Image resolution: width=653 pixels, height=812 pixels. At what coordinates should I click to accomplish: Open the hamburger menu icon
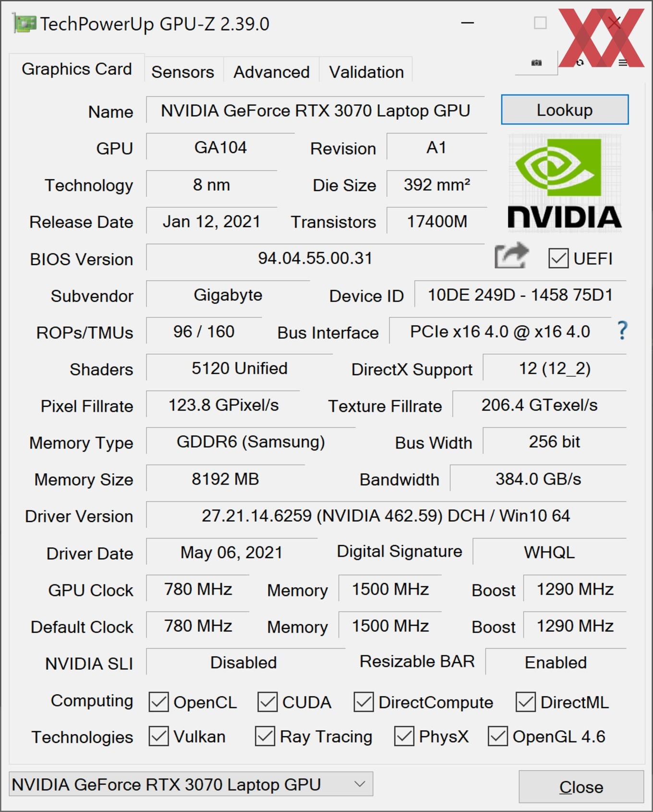(623, 62)
